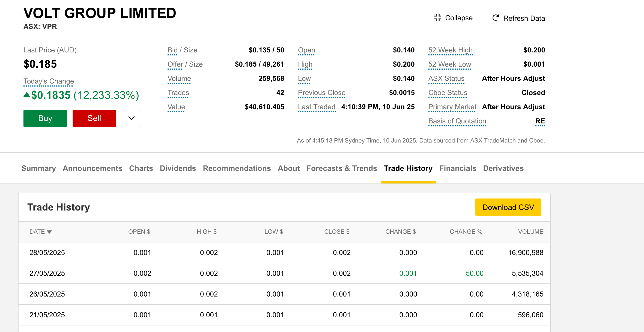
Task: Click the $0.185 last price value
Action: (40, 64)
